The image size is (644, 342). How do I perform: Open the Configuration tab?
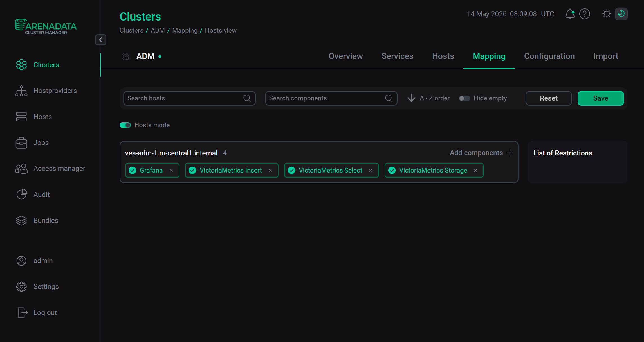549,56
